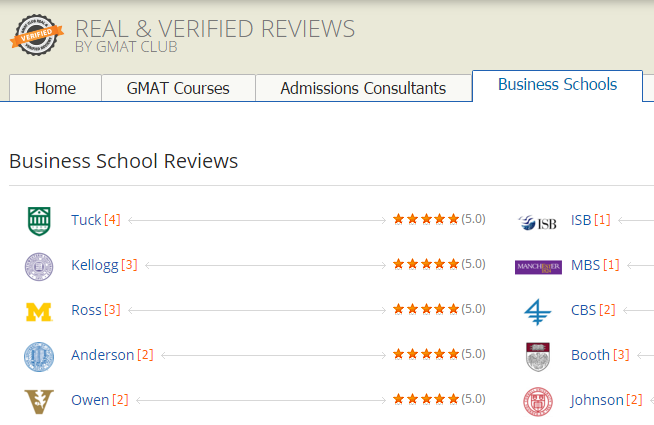The height and width of the screenshot is (425, 654).
Task: Click the Anderson school seal icon
Action: [38, 356]
